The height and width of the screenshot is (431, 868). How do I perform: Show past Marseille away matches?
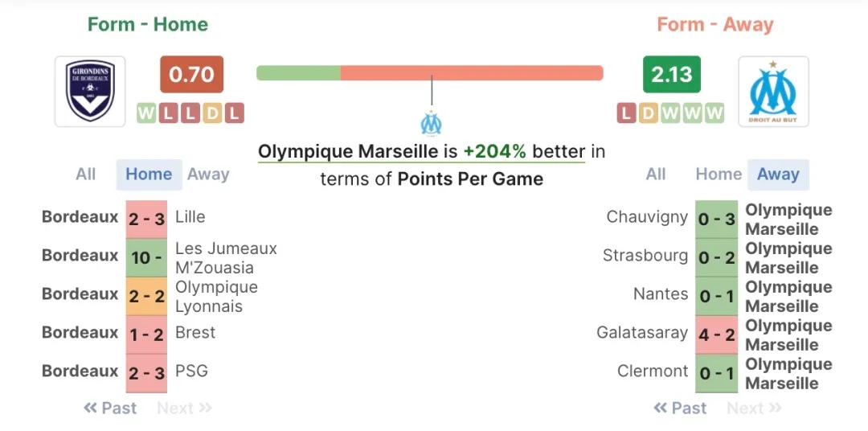tap(680, 408)
